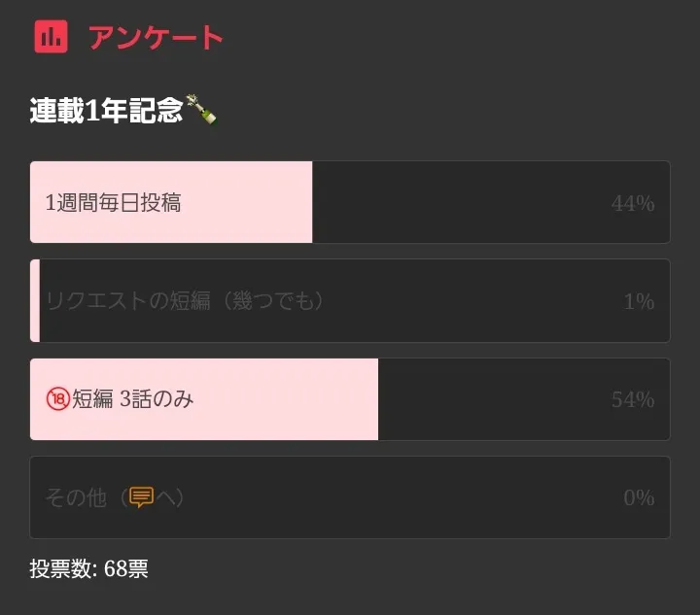Click the 44% result percentage
Image resolution: width=700 pixels, height=615 pixels.
pos(632,203)
